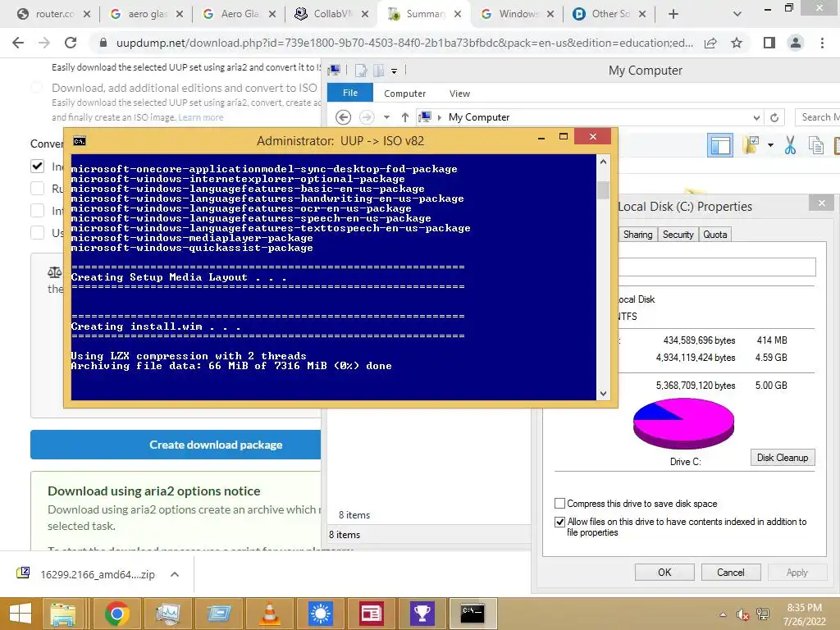The width and height of the screenshot is (840, 630).
Task: Open the downloaded 16299.2166_amd64 zip file
Action: tap(98, 574)
